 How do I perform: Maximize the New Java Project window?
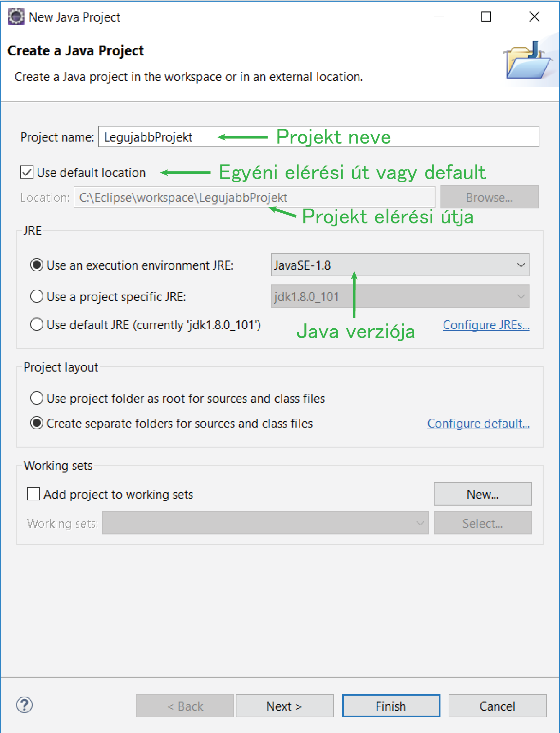[x=486, y=17]
